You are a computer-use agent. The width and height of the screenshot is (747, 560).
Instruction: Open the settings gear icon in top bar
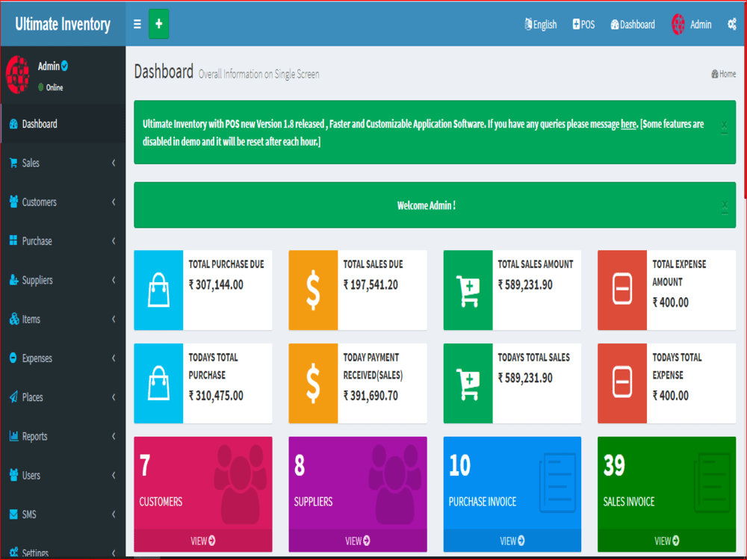click(732, 24)
